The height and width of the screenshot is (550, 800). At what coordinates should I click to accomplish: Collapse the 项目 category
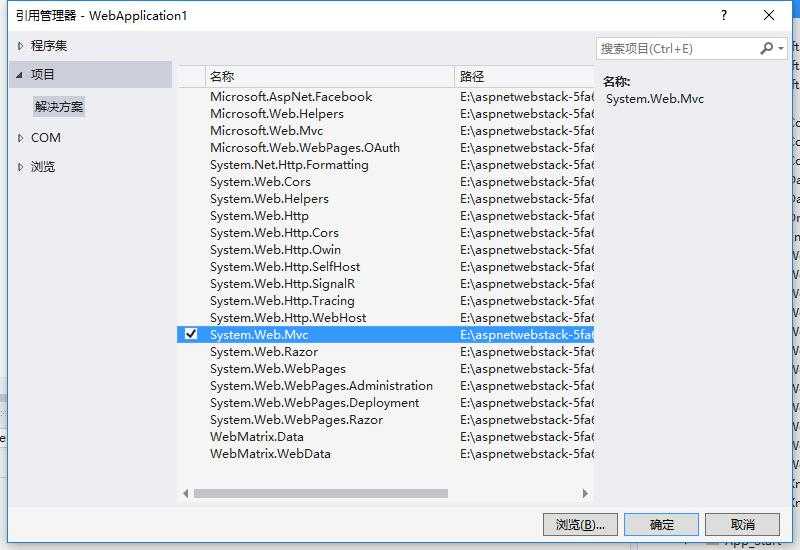point(19,74)
